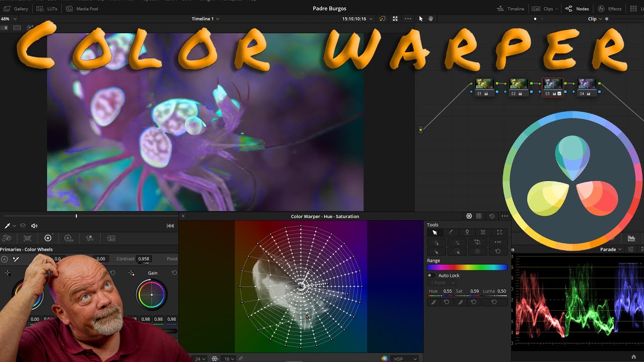Click the reset selected points icon
Screen dimensions: 644x362
[x=498, y=251]
